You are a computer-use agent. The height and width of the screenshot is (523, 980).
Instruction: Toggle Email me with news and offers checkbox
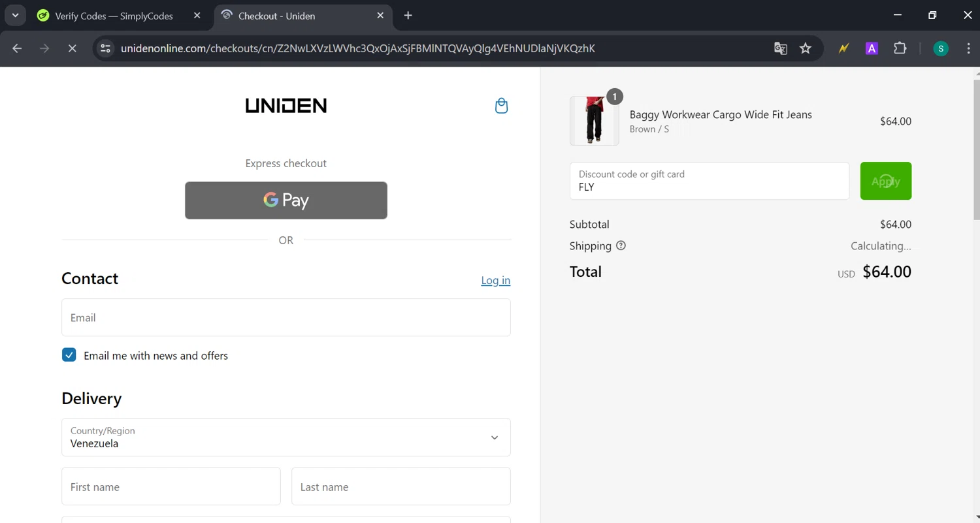point(69,355)
